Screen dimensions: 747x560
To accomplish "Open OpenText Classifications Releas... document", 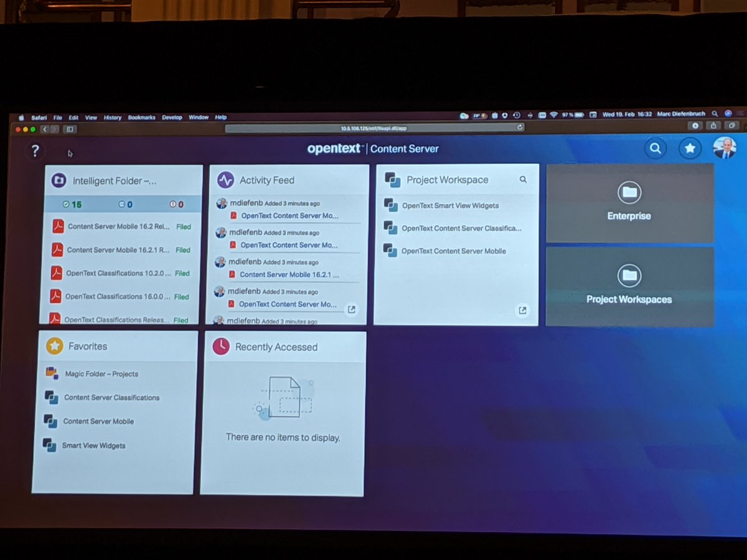I will coord(117,320).
